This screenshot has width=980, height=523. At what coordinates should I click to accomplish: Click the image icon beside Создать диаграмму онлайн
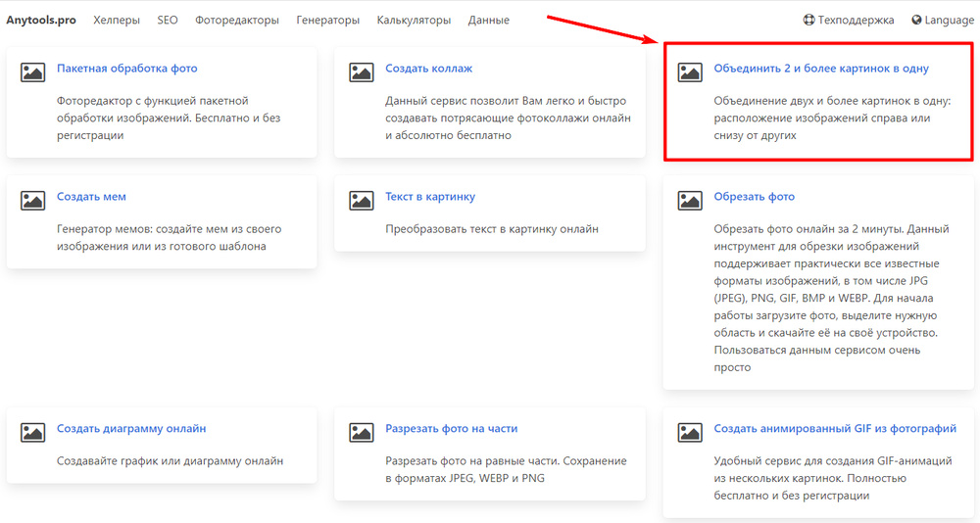pos(33,431)
